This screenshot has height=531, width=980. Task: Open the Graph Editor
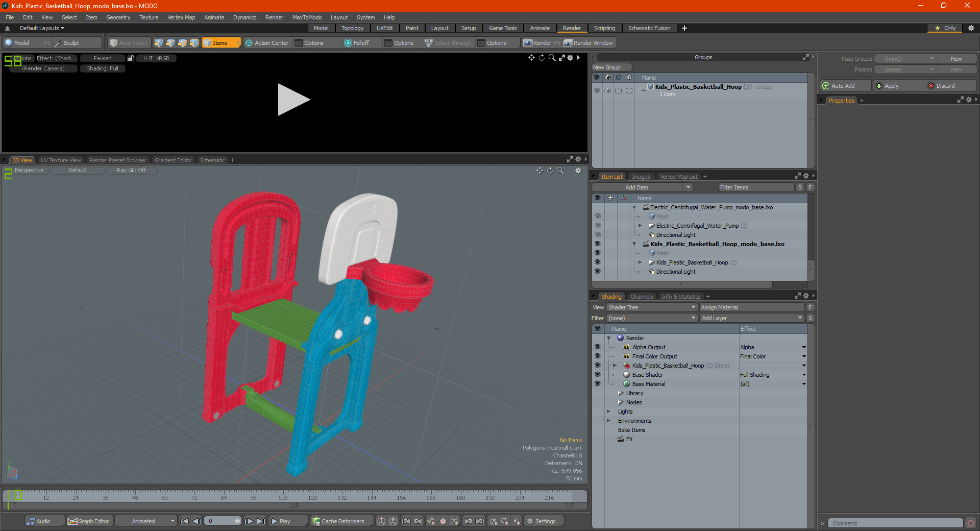[x=89, y=521]
